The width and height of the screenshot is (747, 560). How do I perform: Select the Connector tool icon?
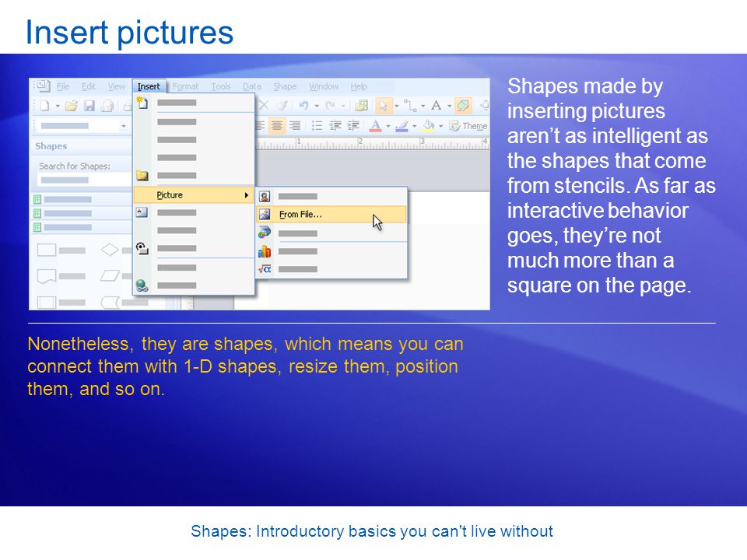tap(410, 105)
